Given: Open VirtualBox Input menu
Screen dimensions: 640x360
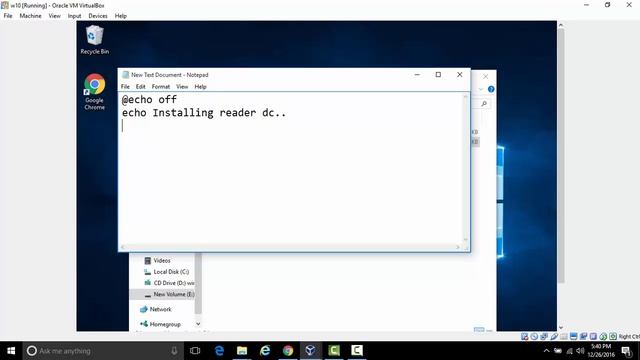Looking at the screenshot, I should coord(74,16).
